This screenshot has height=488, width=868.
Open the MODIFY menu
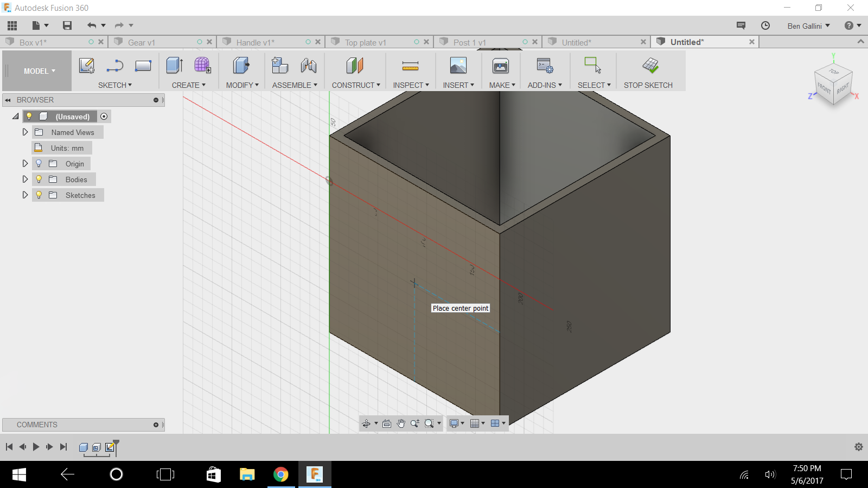pos(242,85)
